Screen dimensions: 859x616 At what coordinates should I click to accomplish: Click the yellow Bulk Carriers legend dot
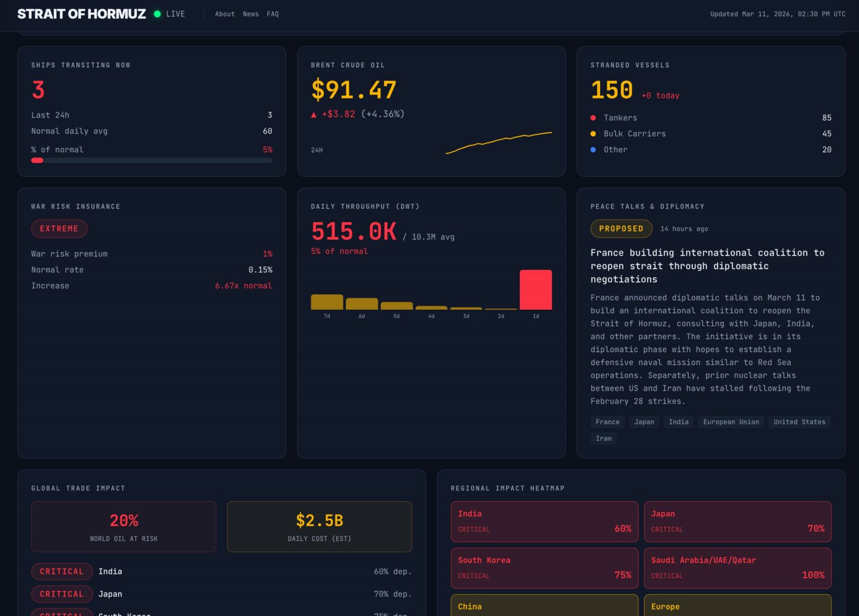(x=593, y=134)
